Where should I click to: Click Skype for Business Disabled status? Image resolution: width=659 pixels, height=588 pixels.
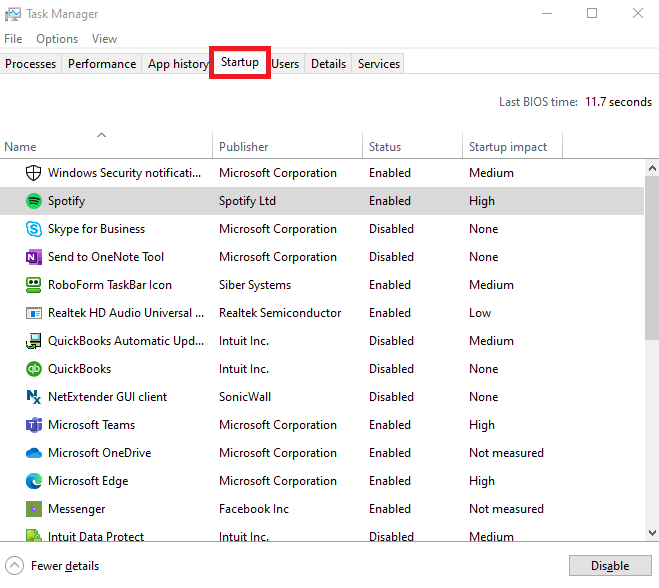(391, 229)
